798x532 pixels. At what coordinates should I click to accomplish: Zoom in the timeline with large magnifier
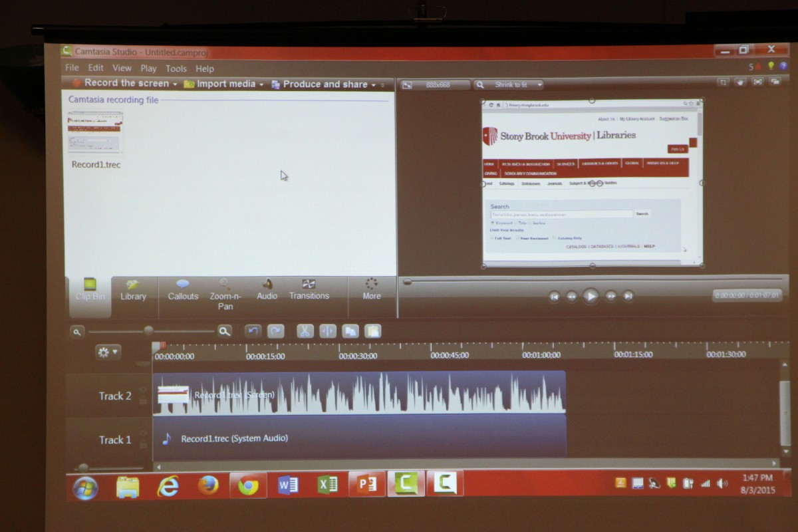point(225,331)
